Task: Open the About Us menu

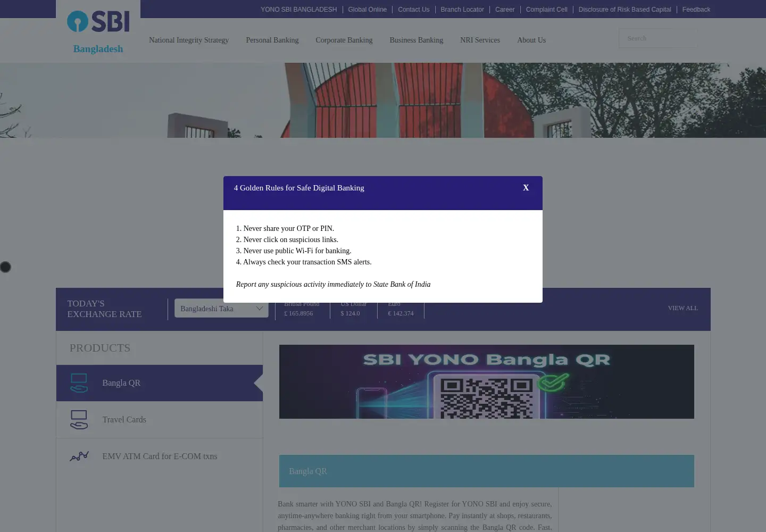Action: coord(531,40)
